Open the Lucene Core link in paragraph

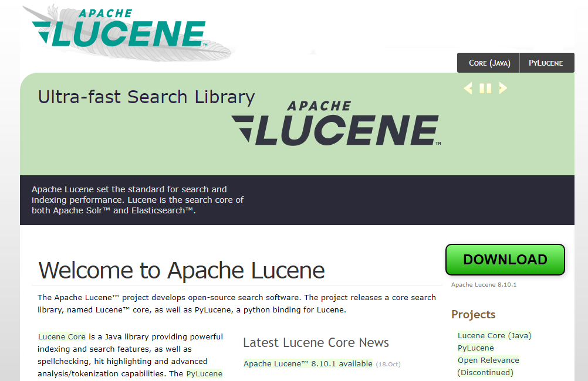pyautogui.click(x=62, y=336)
